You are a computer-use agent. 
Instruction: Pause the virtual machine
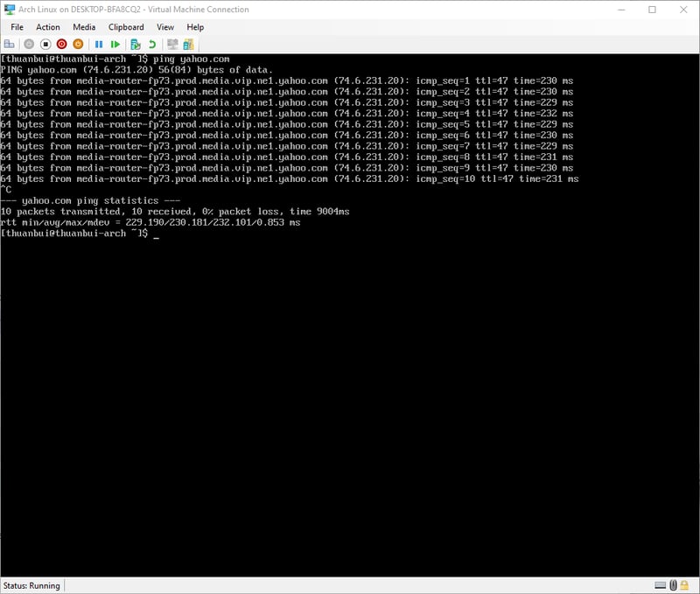point(99,44)
